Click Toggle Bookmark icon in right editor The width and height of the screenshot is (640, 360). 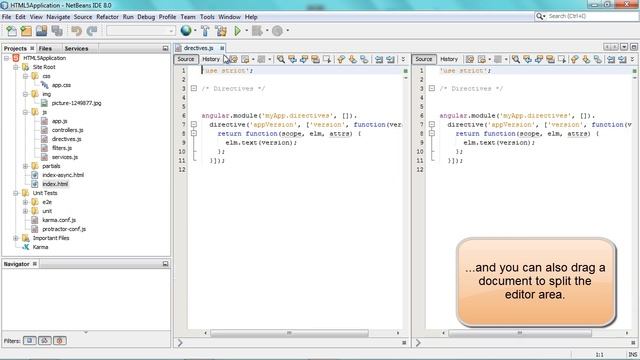(598, 60)
